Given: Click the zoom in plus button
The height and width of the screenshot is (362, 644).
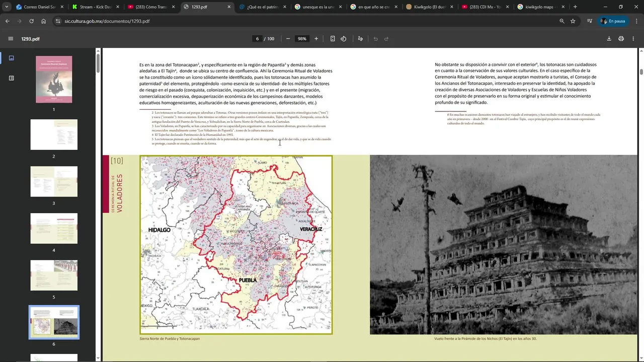Looking at the screenshot, I should coord(316,39).
